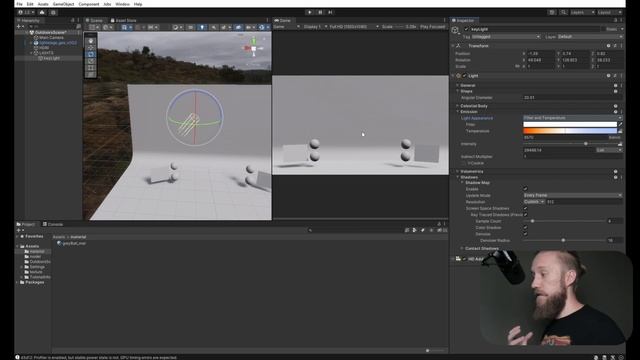Select KeyLight in the Hierarchy
640x360 pixels.
coord(51,58)
